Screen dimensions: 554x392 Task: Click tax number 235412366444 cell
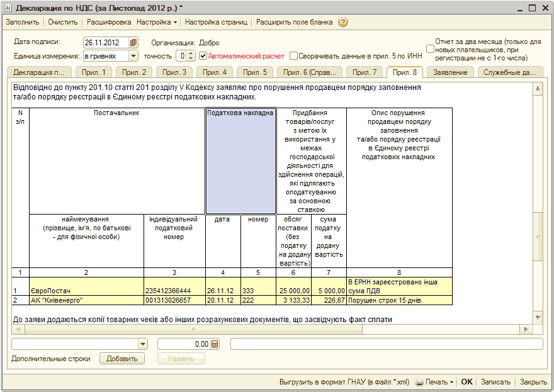tap(174, 286)
